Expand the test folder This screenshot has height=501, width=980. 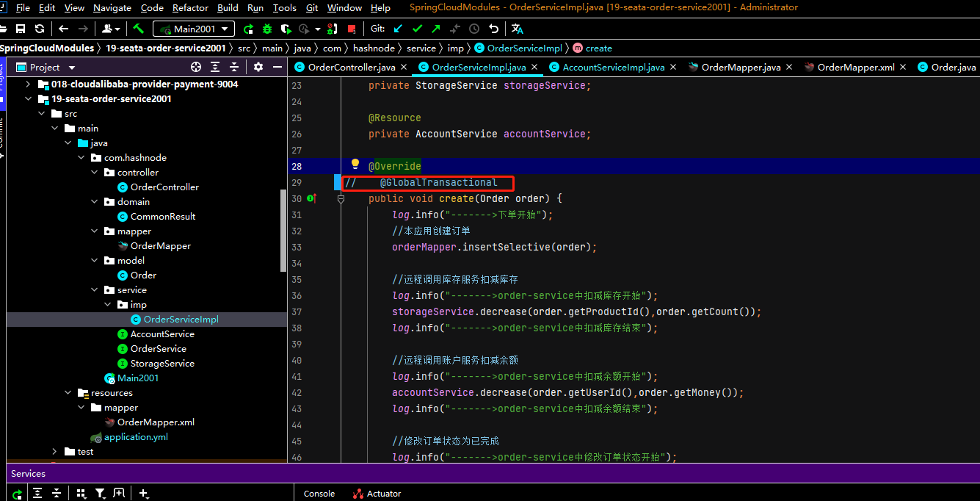click(55, 452)
